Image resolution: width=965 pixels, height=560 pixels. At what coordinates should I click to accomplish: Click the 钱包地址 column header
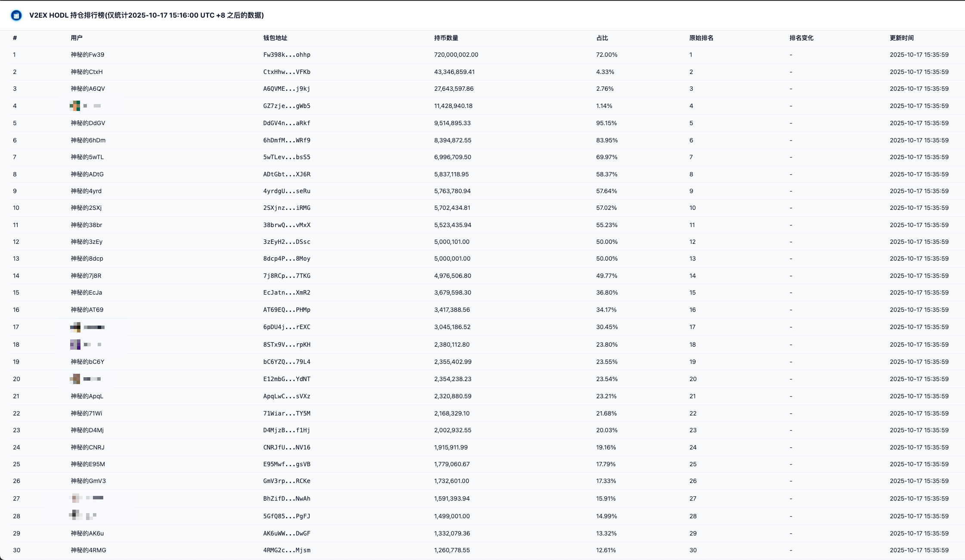(x=275, y=38)
